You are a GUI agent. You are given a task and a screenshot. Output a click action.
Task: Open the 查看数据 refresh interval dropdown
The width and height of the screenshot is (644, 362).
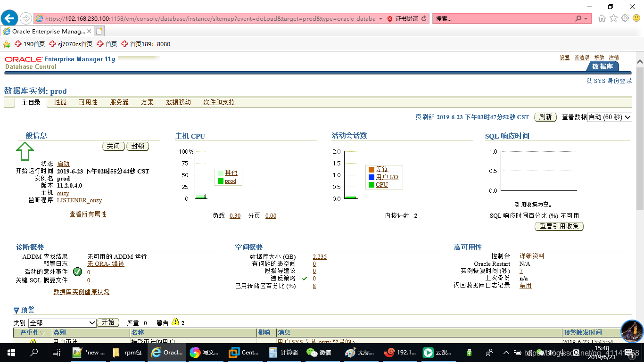(609, 117)
